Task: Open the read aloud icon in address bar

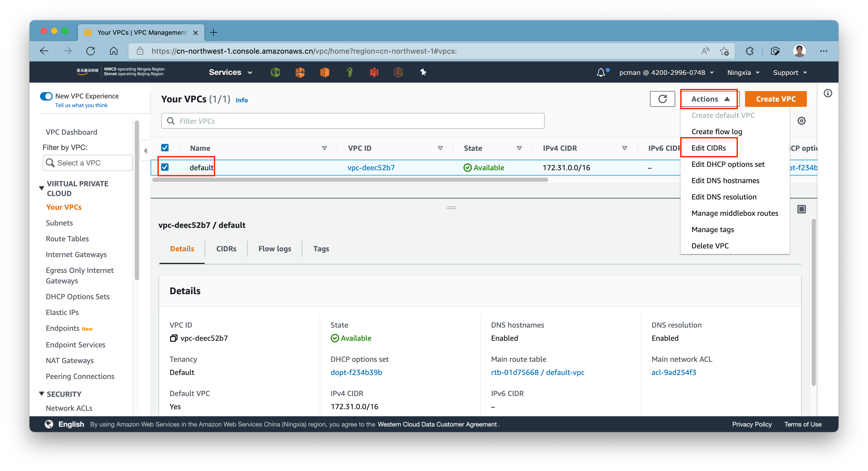Action: pos(705,51)
